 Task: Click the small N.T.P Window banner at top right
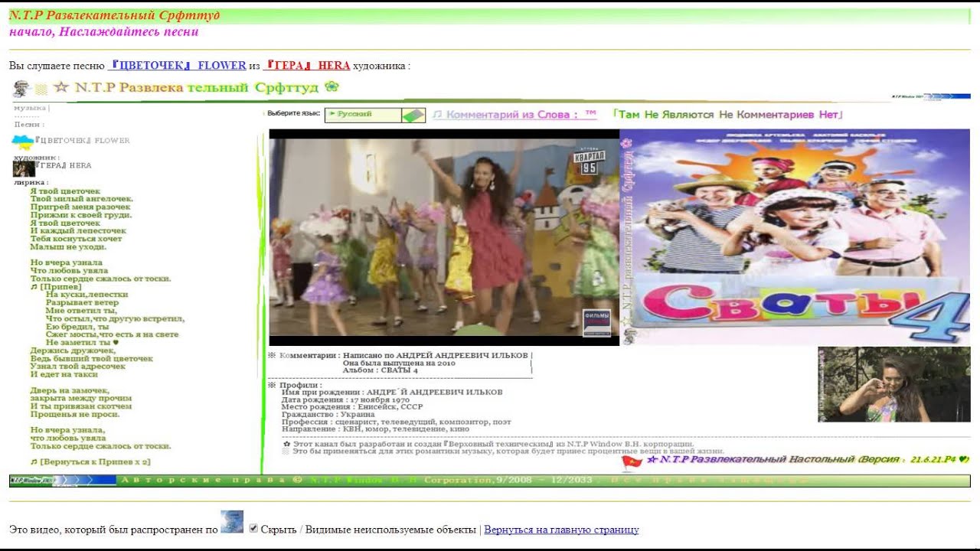[931, 97]
